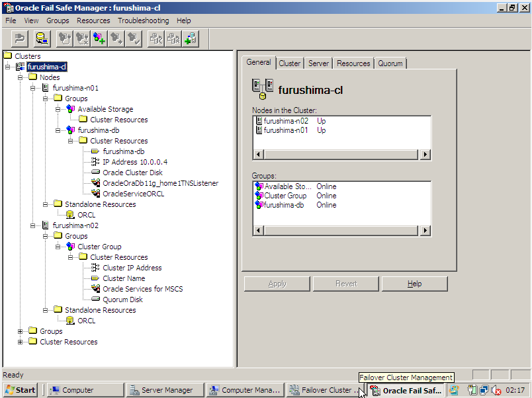Switch to Computer window in the taskbar
Image resolution: width=532 pixels, height=398 pixels.
click(85, 390)
